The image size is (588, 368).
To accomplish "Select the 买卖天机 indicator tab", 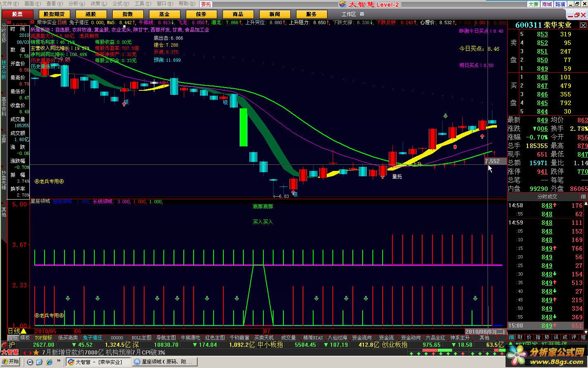I will pos(264,338).
